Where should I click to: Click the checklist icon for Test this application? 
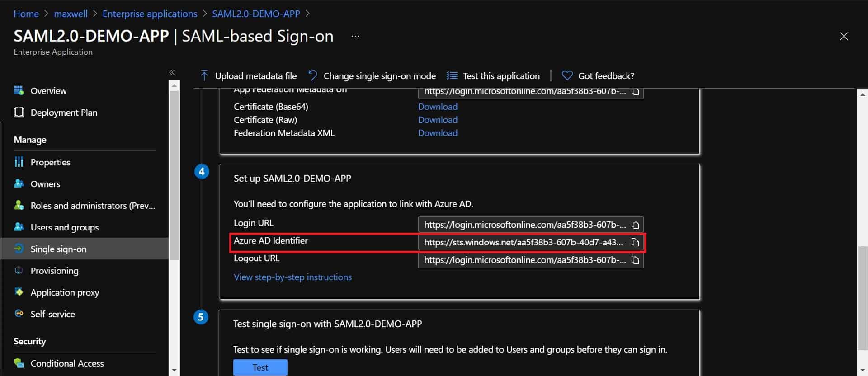tap(452, 75)
